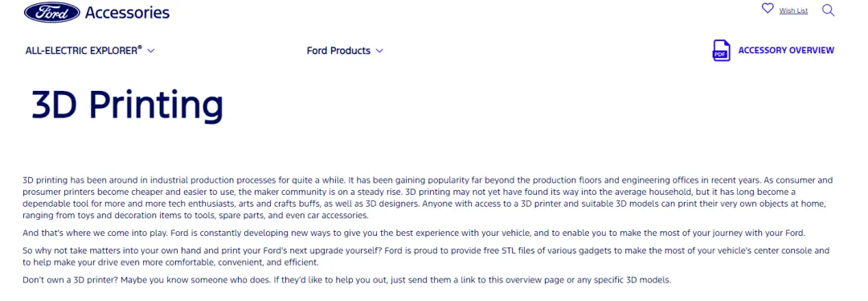
Task: Click the Wish List link
Action: click(x=793, y=10)
